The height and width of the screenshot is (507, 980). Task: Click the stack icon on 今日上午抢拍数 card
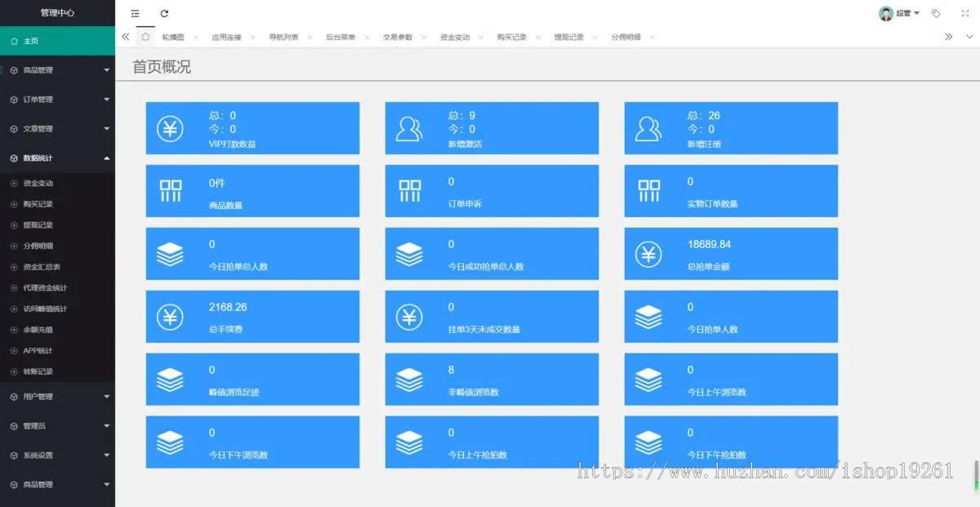pyautogui.click(x=409, y=442)
